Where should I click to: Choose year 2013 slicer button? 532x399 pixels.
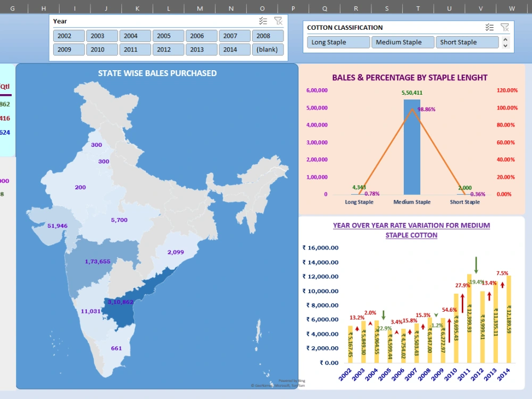[x=202, y=49]
